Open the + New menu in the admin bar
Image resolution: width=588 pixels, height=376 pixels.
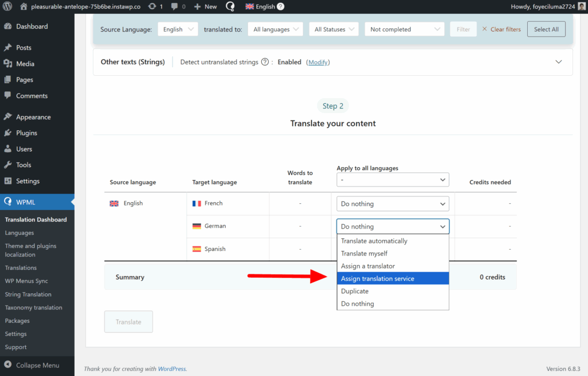click(204, 6)
